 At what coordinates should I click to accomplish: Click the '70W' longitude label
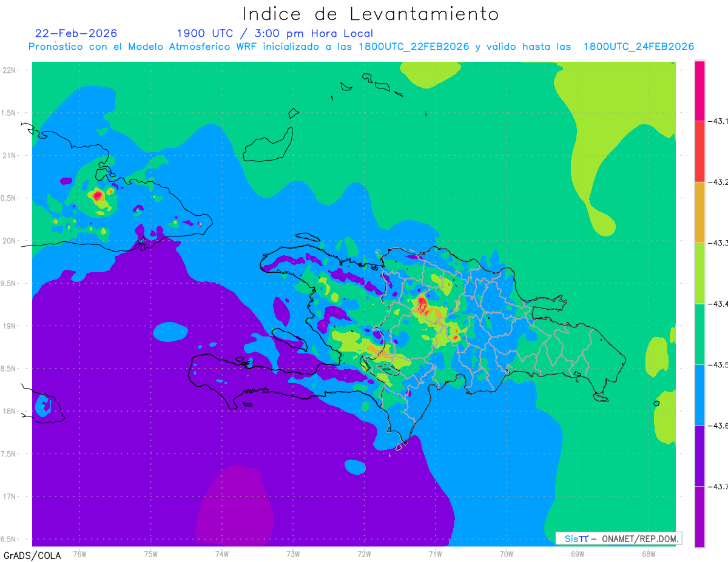click(506, 554)
